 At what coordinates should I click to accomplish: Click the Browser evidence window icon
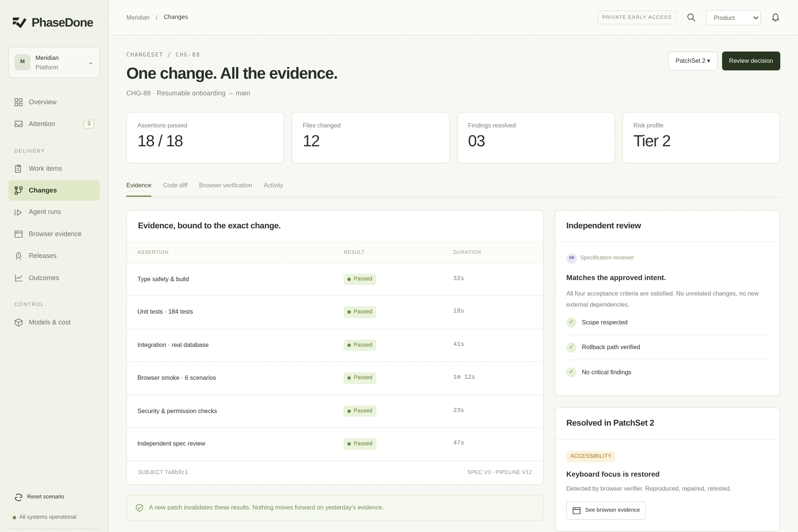[x=18, y=234]
